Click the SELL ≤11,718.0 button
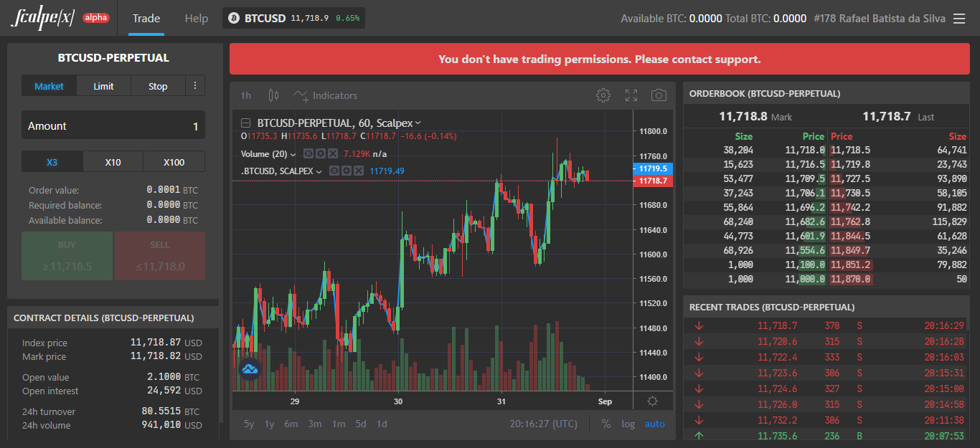Viewport: 980px width, 448px height. pos(160,256)
